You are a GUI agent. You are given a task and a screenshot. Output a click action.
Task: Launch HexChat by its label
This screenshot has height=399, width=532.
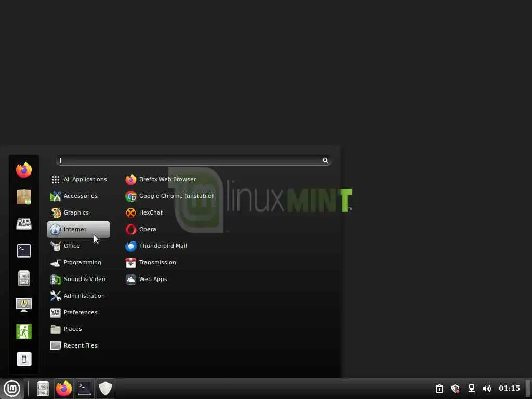click(x=151, y=212)
